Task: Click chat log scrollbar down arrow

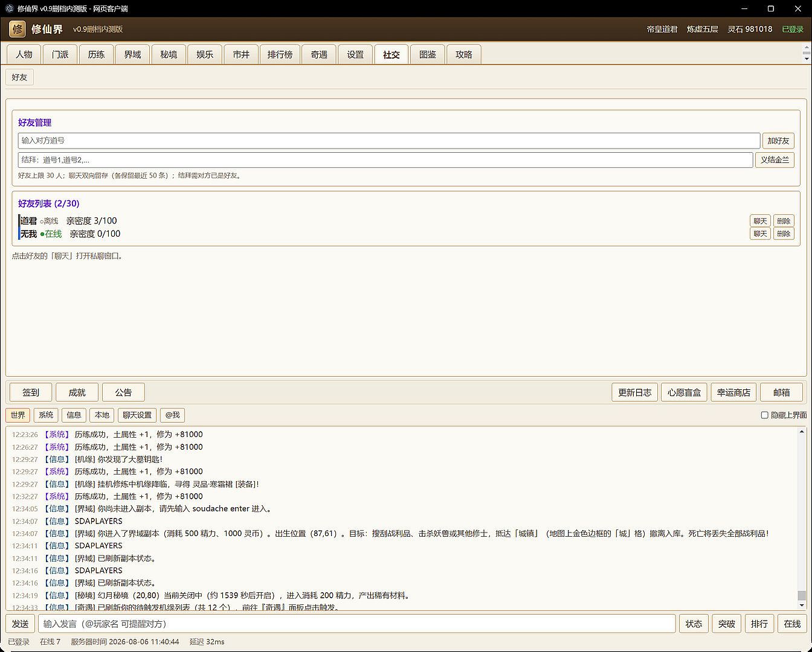Action: [802, 605]
